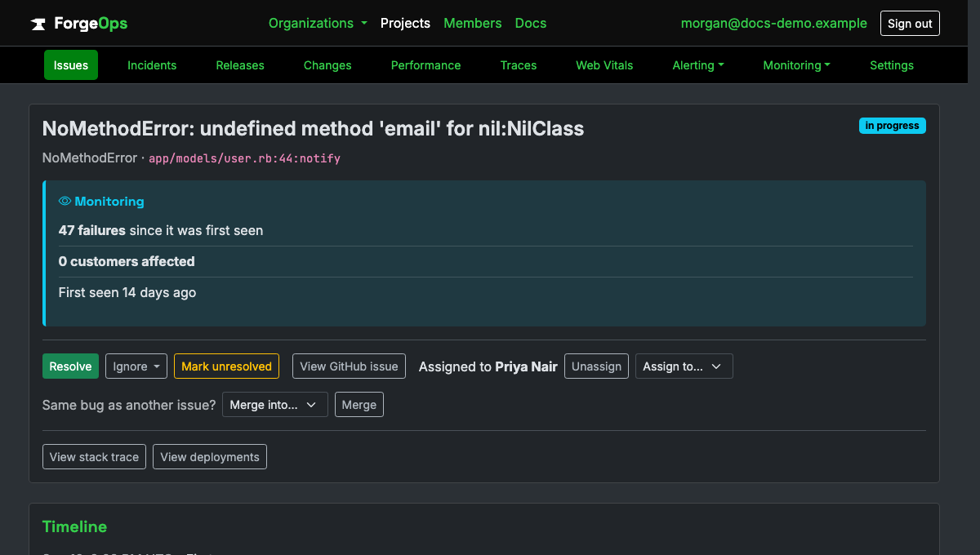Click the morgan@docs-demo.example account link
Screen dimensions: 980x555
(x=774, y=24)
